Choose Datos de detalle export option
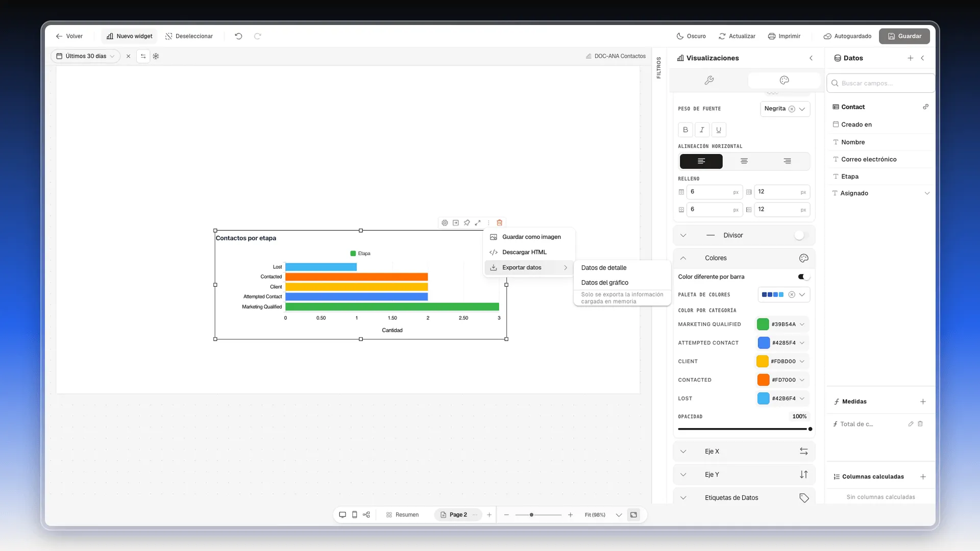 (622, 268)
